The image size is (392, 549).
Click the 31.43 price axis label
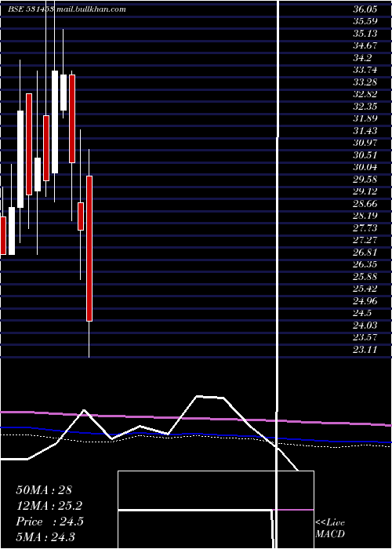coord(365,131)
